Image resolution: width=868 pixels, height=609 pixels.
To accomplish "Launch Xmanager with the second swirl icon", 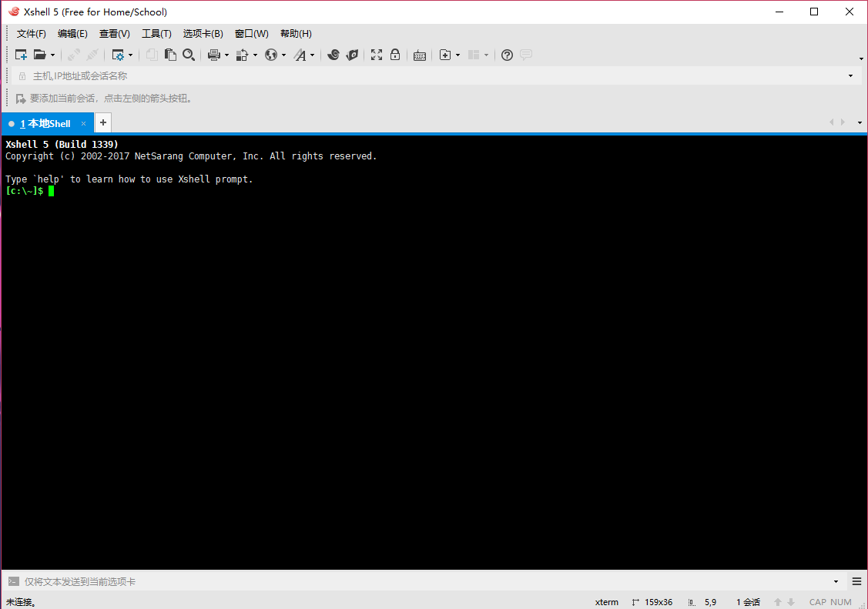I will tap(352, 55).
